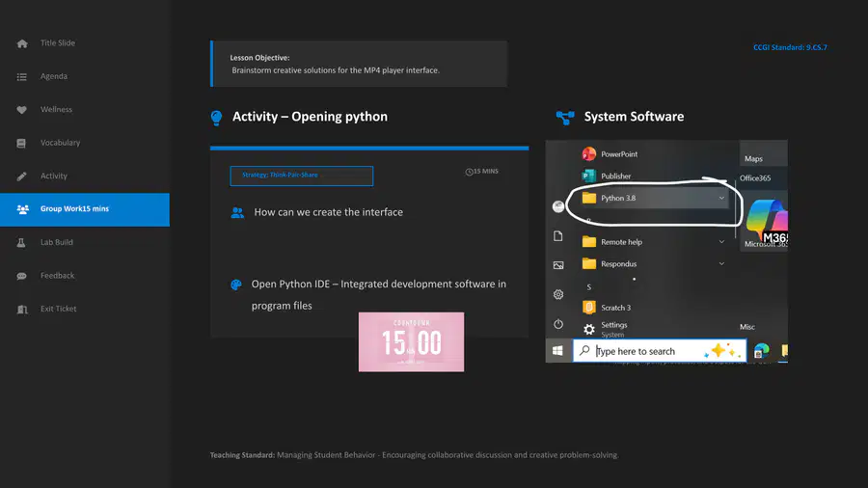The height and width of the screenshot is (488, 868).
Task: Click the Scratch 3 app icon
Action: coord(589,307)
